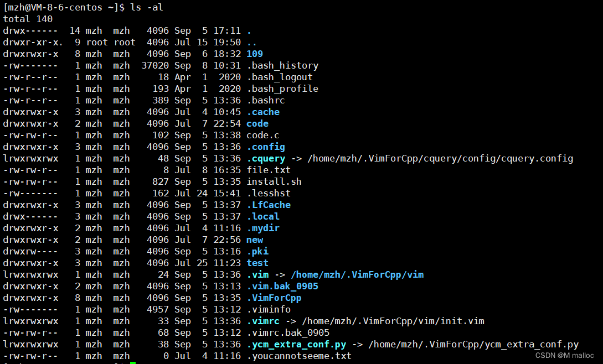Click the '.viminfo' file name

(269, 309)
